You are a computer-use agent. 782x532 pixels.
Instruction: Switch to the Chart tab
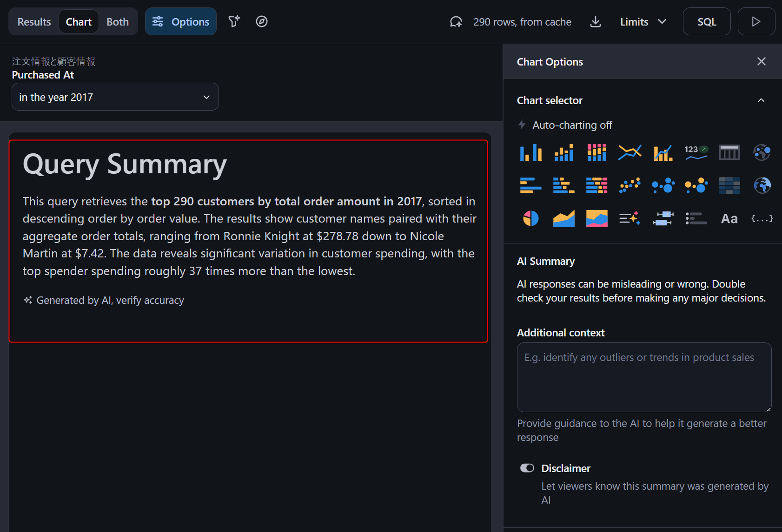click(x=79, y=22)
